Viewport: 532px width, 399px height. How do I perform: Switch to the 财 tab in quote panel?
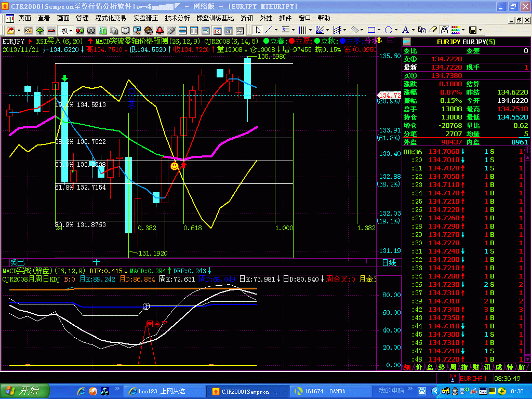(476, 367)
